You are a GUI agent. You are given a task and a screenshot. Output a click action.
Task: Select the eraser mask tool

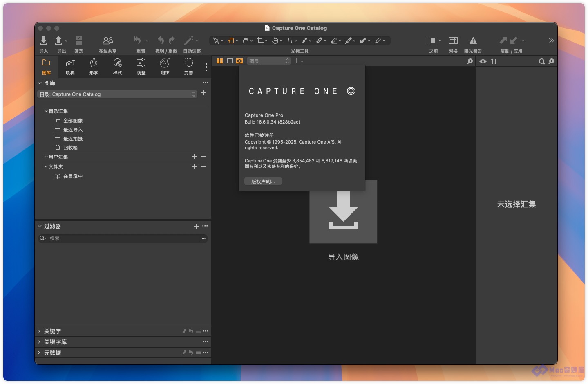click(334, 40)
